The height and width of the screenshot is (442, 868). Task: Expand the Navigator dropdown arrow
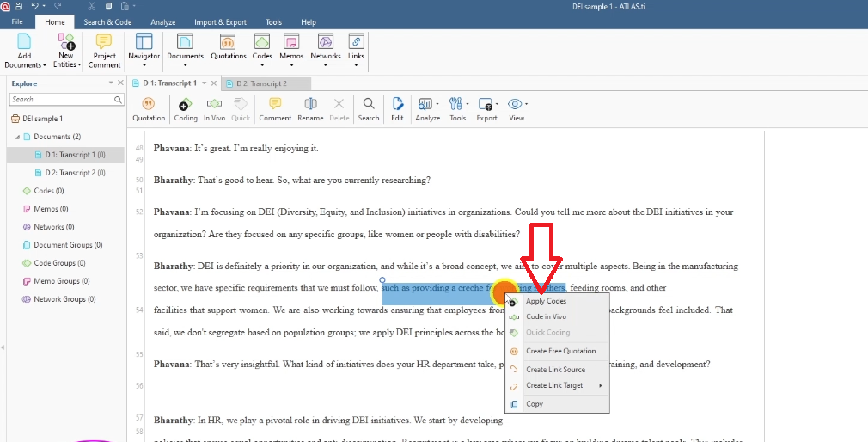coord(144,65)
